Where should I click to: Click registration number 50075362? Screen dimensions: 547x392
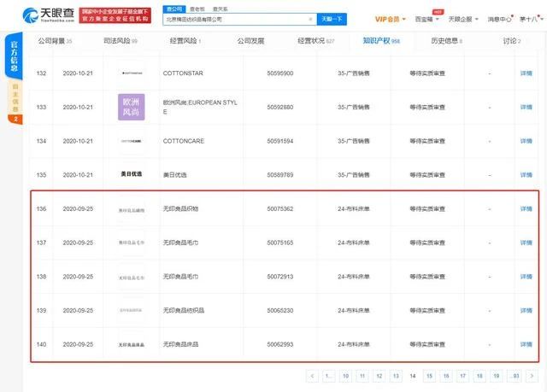280,208
